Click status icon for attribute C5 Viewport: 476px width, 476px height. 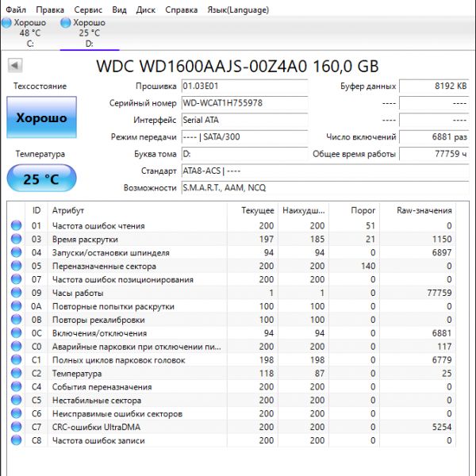[16, 400]
